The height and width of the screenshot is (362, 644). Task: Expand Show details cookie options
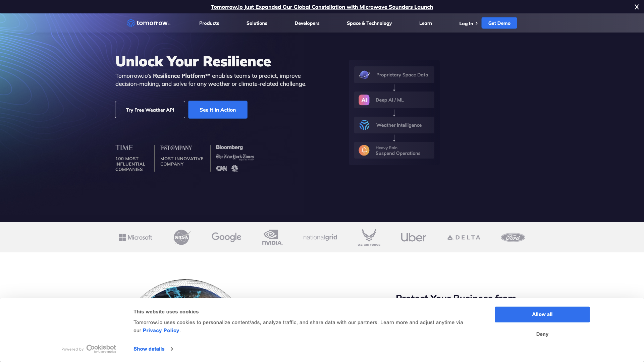pos(154,349)
